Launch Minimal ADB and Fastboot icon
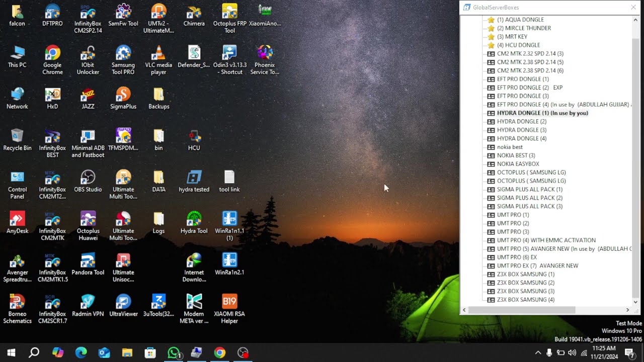The image size is (644, 362). coord(88,143)
